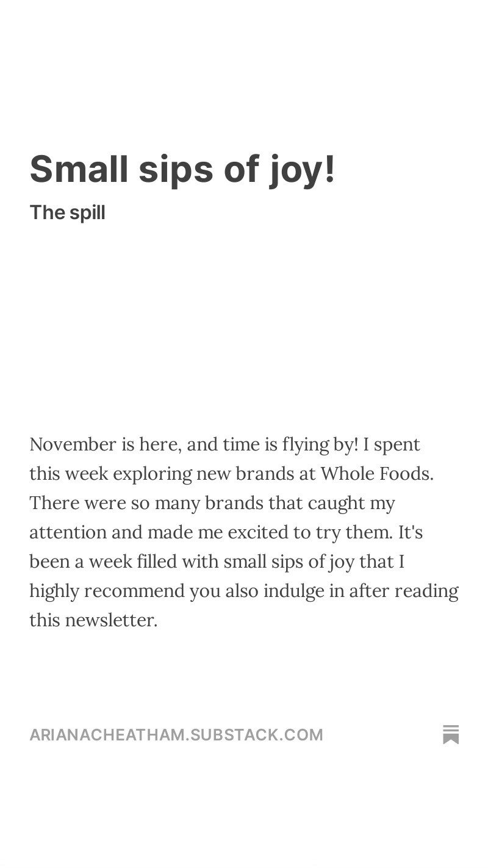The height and width of the screenshot is (868, 488).
Task: Click the word "newsletter." ending the paragraph
Action: tap(111, 620)
